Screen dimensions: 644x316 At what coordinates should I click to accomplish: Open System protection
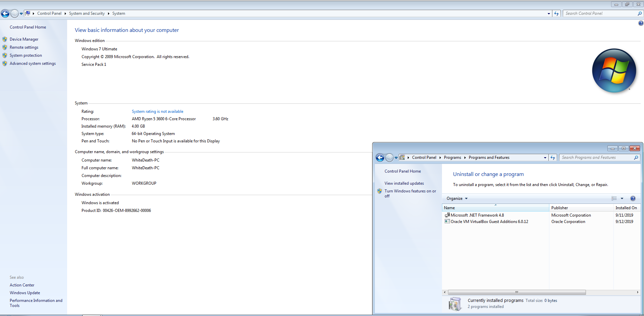click(26, 55)
